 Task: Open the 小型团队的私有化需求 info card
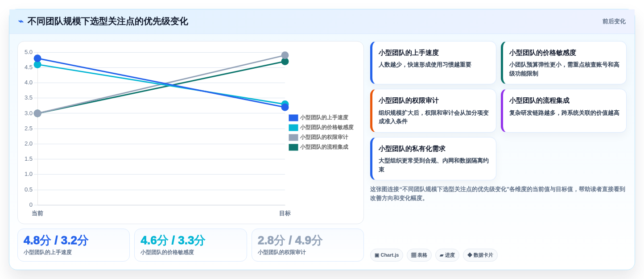(433, 159)
